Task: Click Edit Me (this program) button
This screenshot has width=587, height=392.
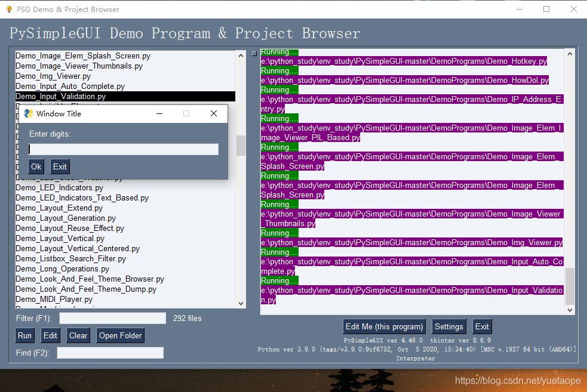Action: click(x=384, y=326)
